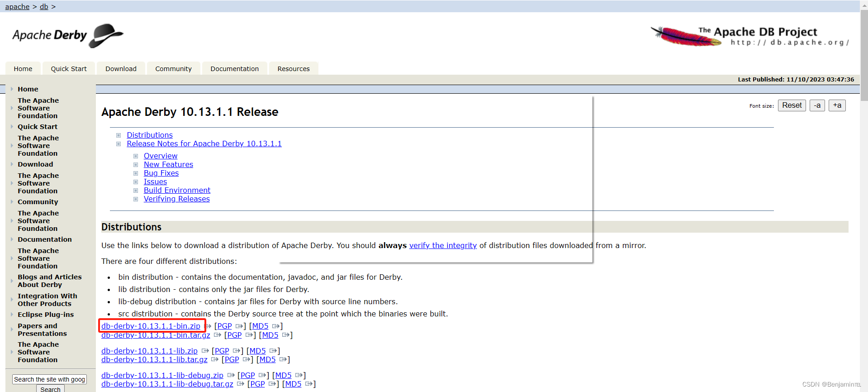Open PGP signature for lib.zip

click(x=222, y=351)
